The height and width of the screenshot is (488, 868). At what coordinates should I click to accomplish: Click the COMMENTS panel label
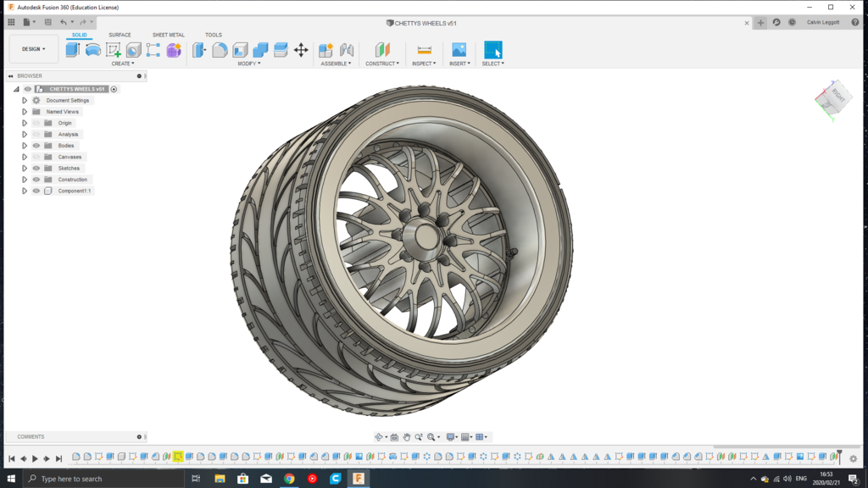pyautogui.click(x=31, y=436)
